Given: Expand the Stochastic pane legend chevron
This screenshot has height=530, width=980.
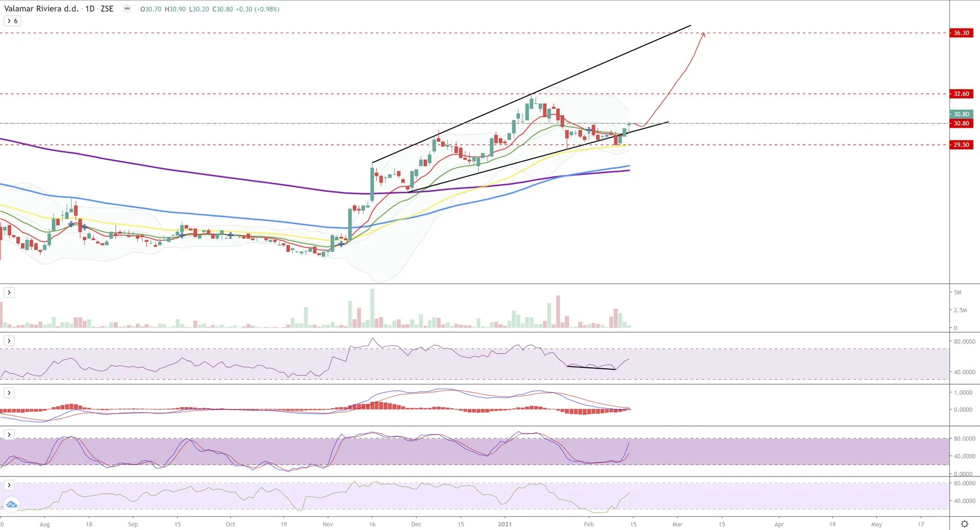Looking at the screenshot, I should (x=9, y=435).
